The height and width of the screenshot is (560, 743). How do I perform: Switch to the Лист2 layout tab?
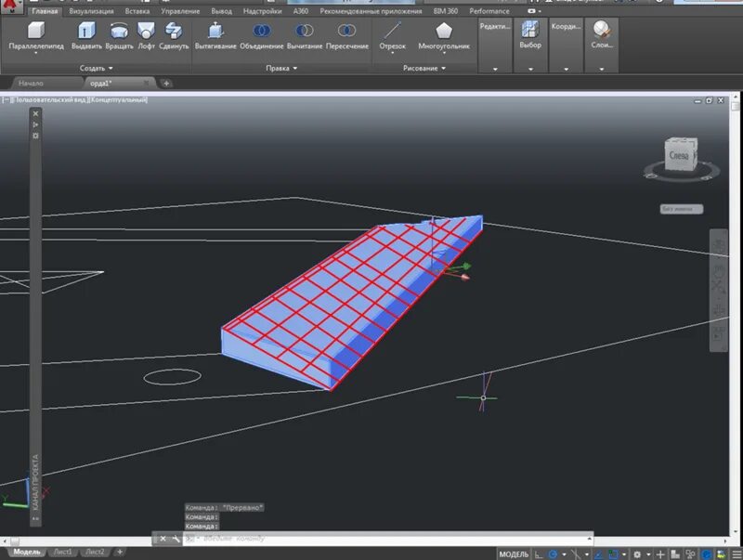point(96,552)
